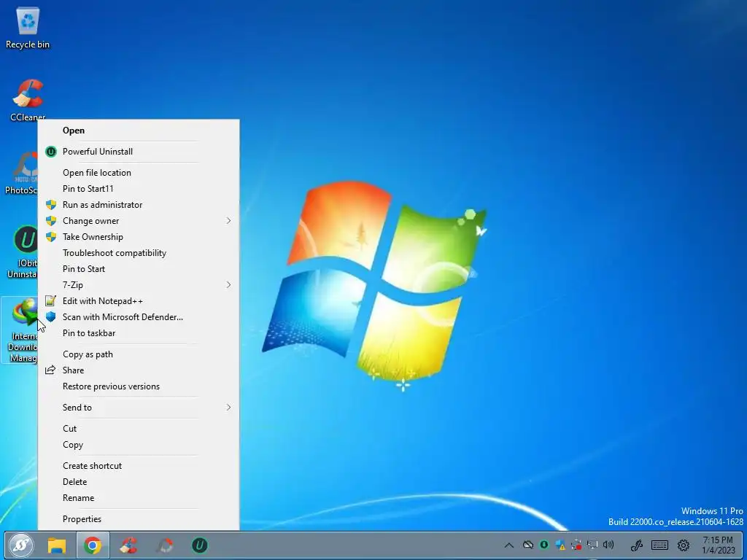Select Share in the context menu
747x560 pixels.
[138, 370]
